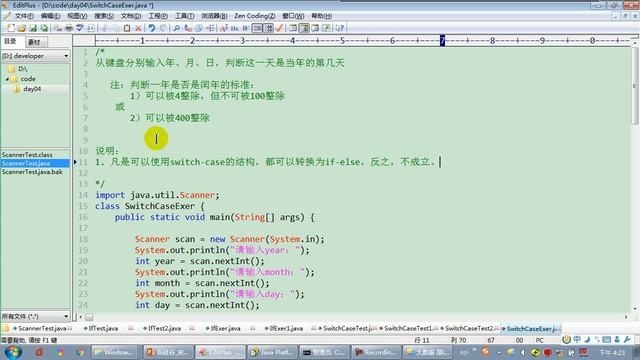The image size is (640, 360).
Task: Click the help pointer icon in toolbar
Action: [x=340, y=28]
